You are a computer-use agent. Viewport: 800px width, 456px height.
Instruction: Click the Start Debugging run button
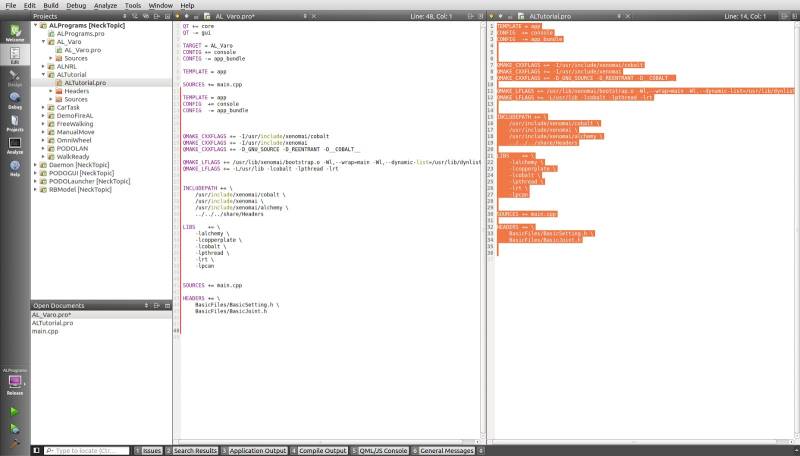point(14,428)
